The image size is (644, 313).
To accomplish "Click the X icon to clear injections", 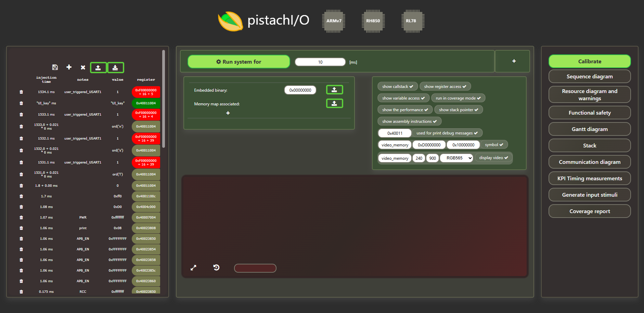I will pyautogui.click(x=83, y=67).
